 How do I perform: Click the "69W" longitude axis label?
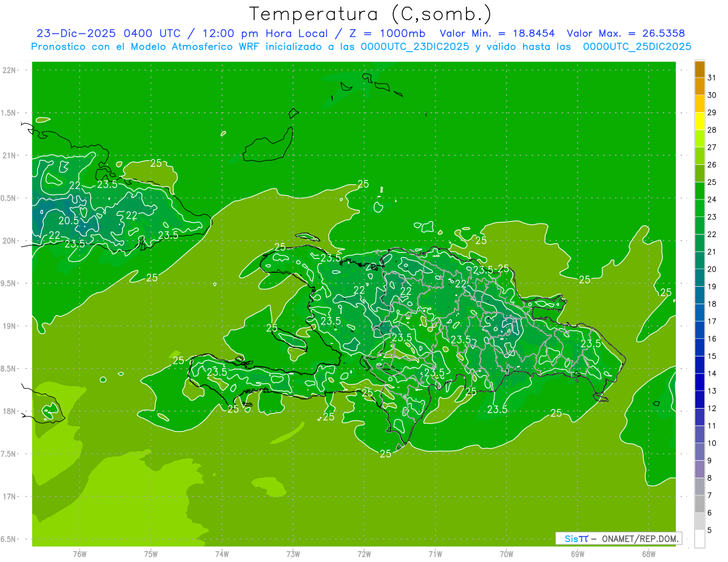578,554
